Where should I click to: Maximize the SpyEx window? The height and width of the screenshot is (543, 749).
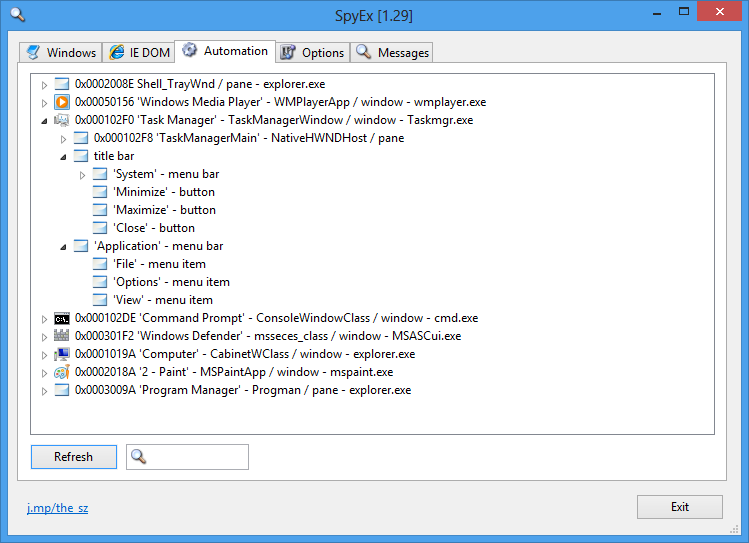tap(684, 11)
